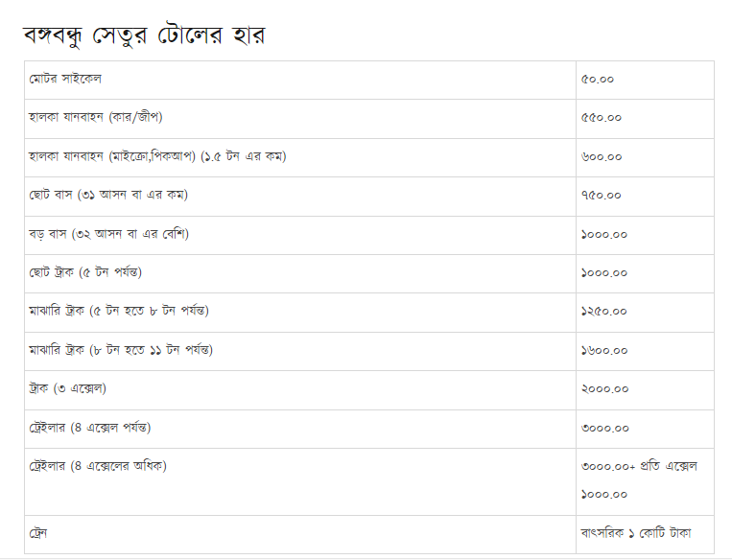The width and height of the screenshot is (732, 560).
Task: Select toll value in বড় বাস row
Action: coord(604,234)
